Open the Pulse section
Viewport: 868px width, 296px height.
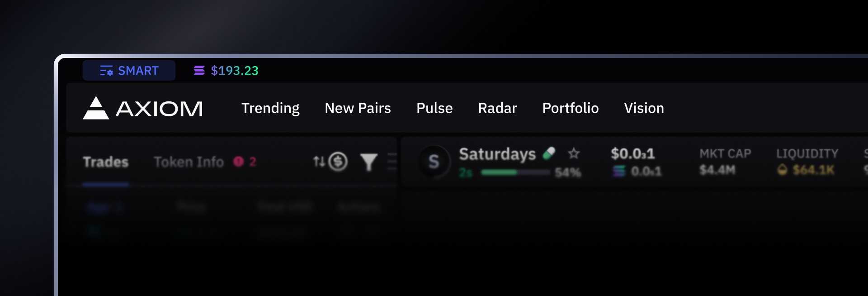pos(434,108)
